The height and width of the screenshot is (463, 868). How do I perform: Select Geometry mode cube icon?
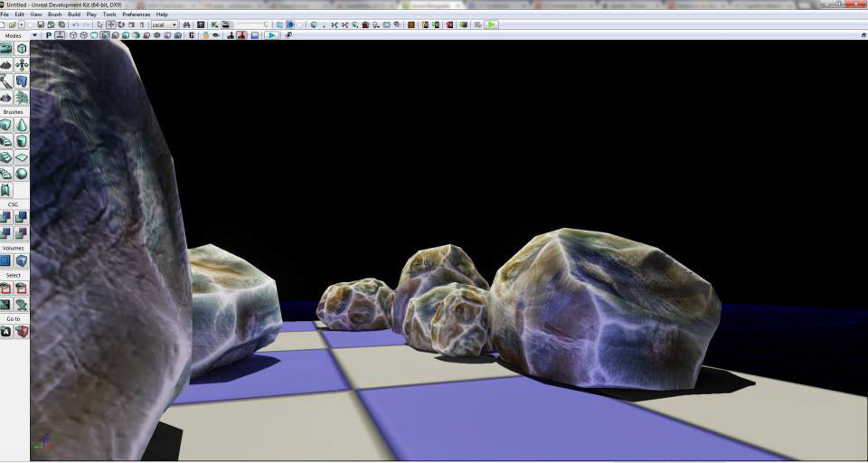22,49
